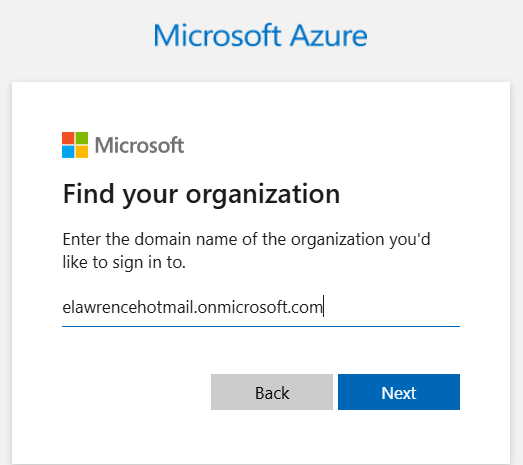Click the blank area left of Back button
This screenshot has width=523, height=465.
[x=136, y=392]
